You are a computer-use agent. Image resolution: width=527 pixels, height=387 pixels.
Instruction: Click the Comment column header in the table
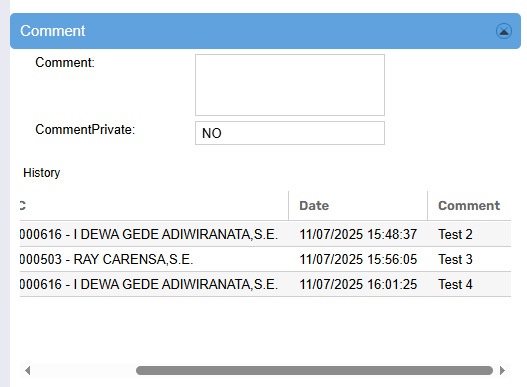click(469, 206)
